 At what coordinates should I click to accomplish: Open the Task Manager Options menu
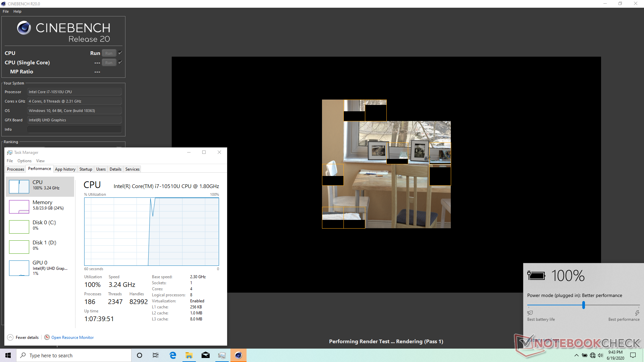point(24,161)
